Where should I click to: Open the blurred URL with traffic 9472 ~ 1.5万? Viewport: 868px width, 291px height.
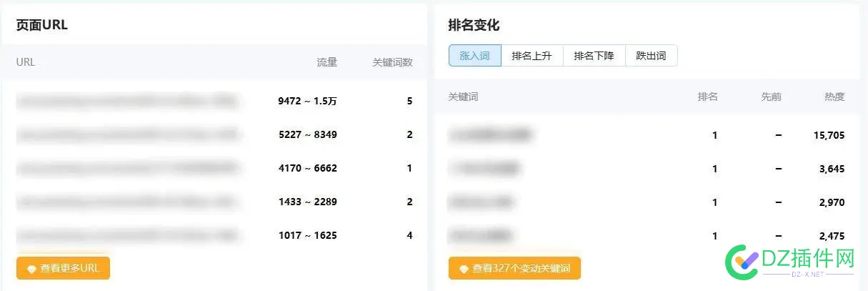(x=127, y=102)
